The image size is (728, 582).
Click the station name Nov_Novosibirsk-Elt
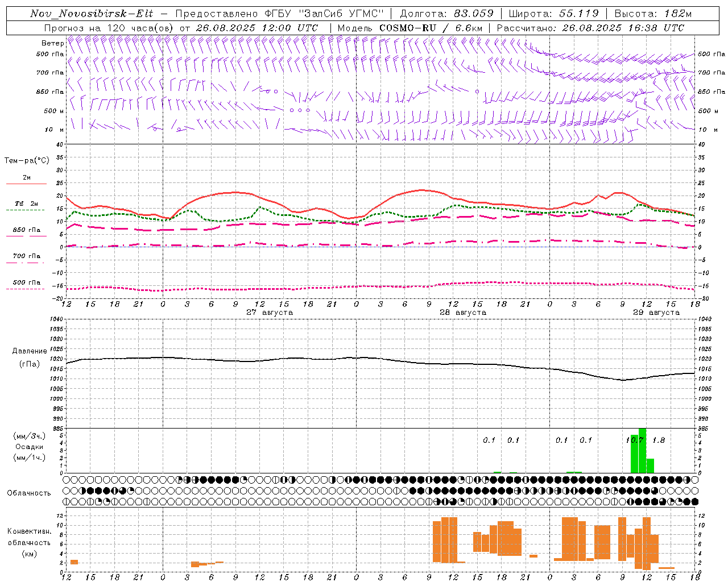click(x=92, y=14)
